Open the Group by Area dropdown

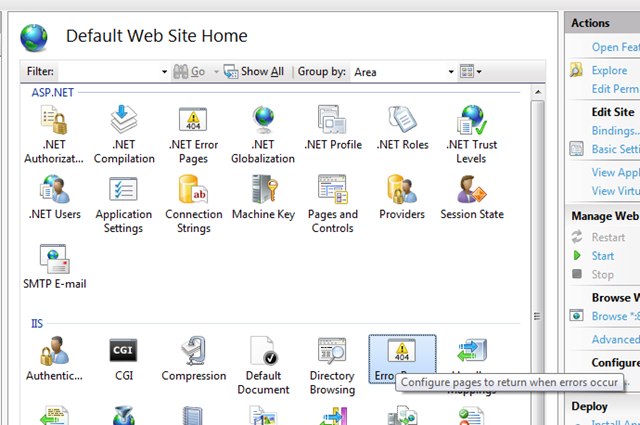(450, 72)
